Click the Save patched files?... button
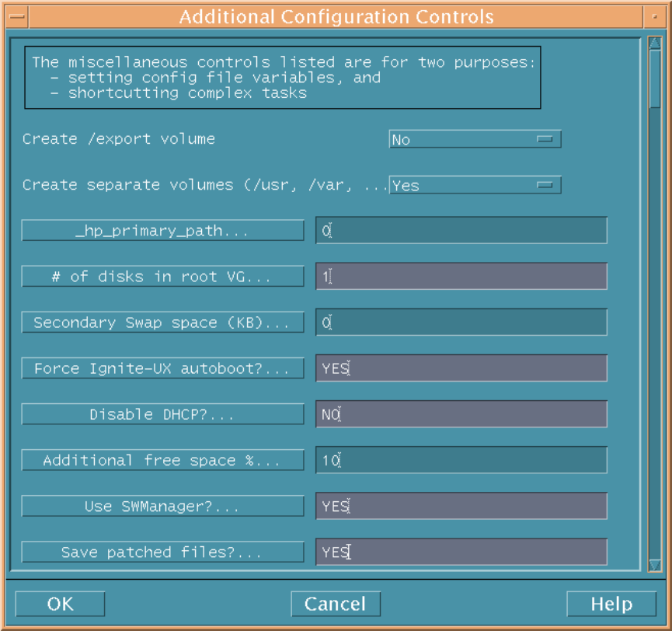This screenshot has height=631, width=672. pos(163,552)
